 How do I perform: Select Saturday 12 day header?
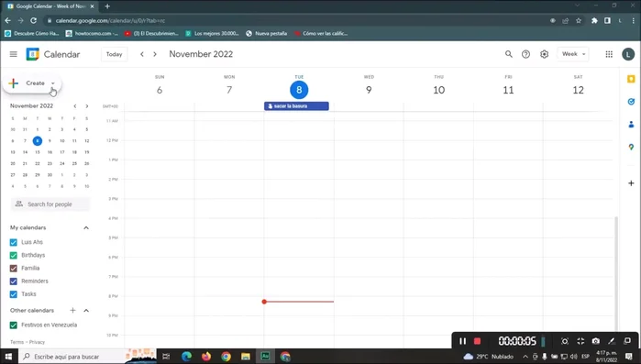click(578, 90)
